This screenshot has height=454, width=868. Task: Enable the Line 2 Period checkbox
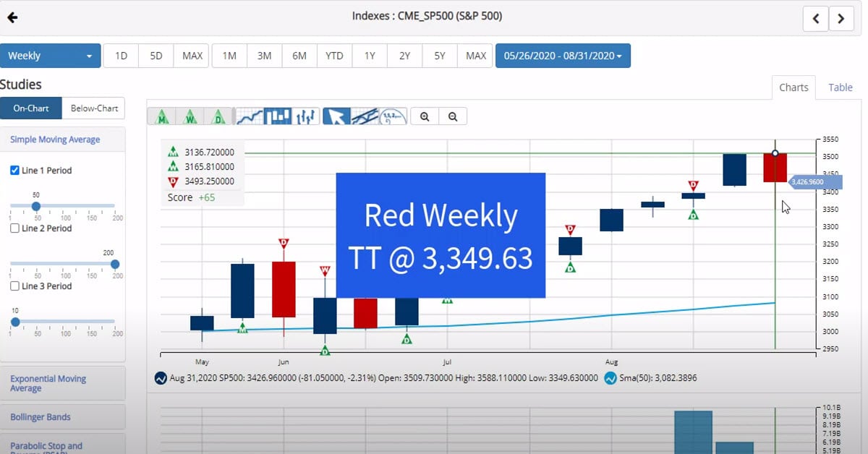14,228
